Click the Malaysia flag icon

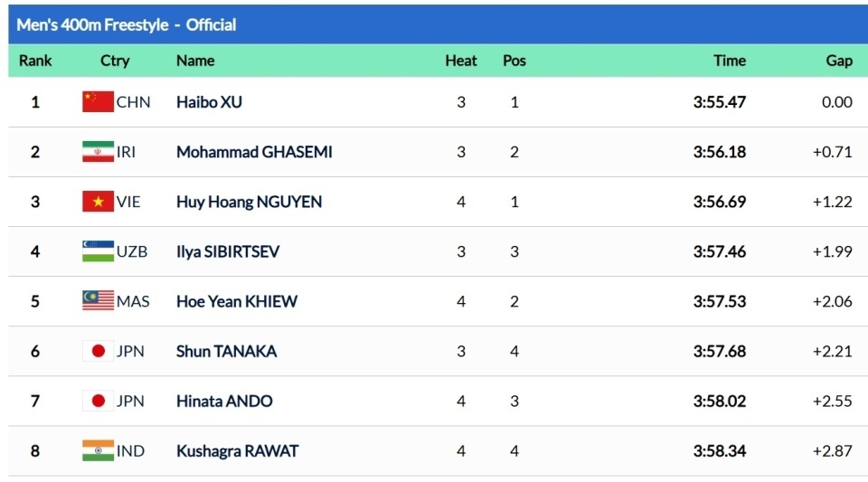(98, 301)
